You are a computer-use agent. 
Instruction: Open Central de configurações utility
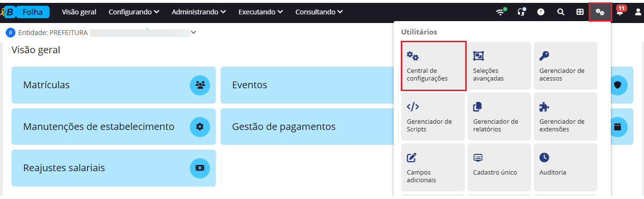coord(433,66)
